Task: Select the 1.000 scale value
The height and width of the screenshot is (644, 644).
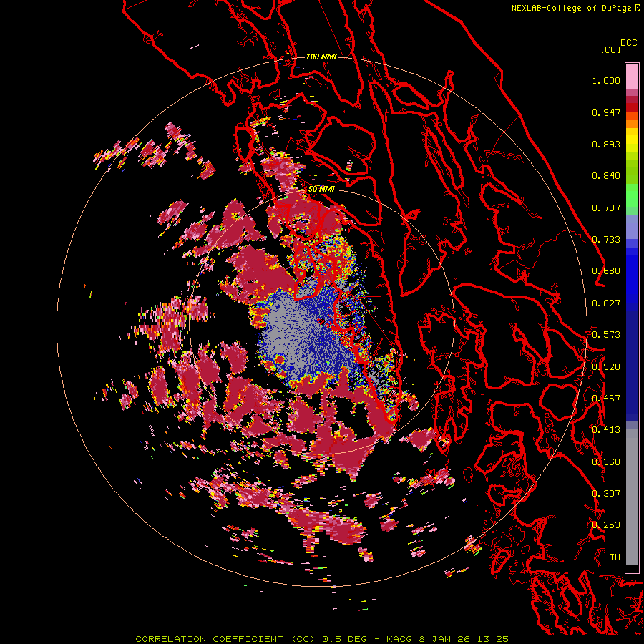Action: [606, 80]
